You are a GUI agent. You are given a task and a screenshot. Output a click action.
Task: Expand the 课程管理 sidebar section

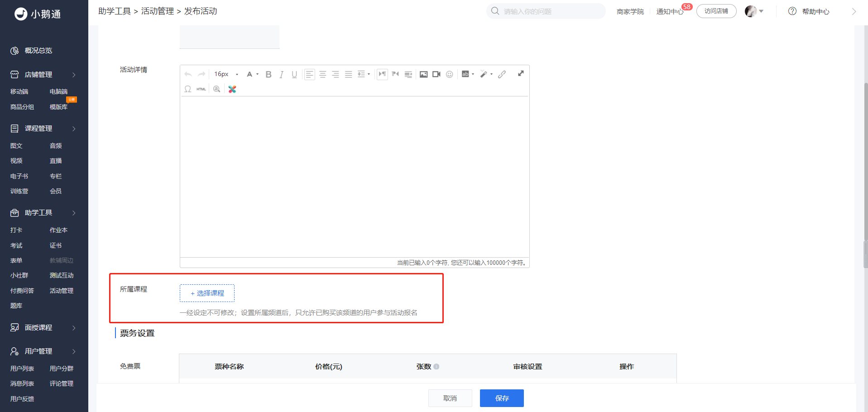point(74,129)
